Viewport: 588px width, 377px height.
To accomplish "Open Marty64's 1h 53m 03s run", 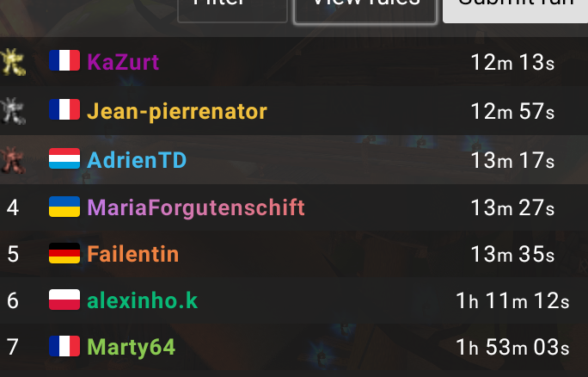I will 512,348.
